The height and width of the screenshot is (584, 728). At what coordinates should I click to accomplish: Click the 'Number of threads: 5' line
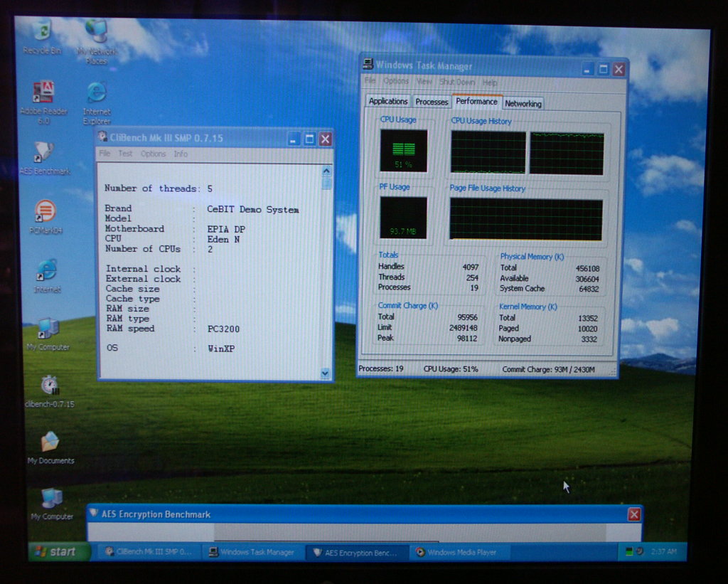click(x=159, y=189)
